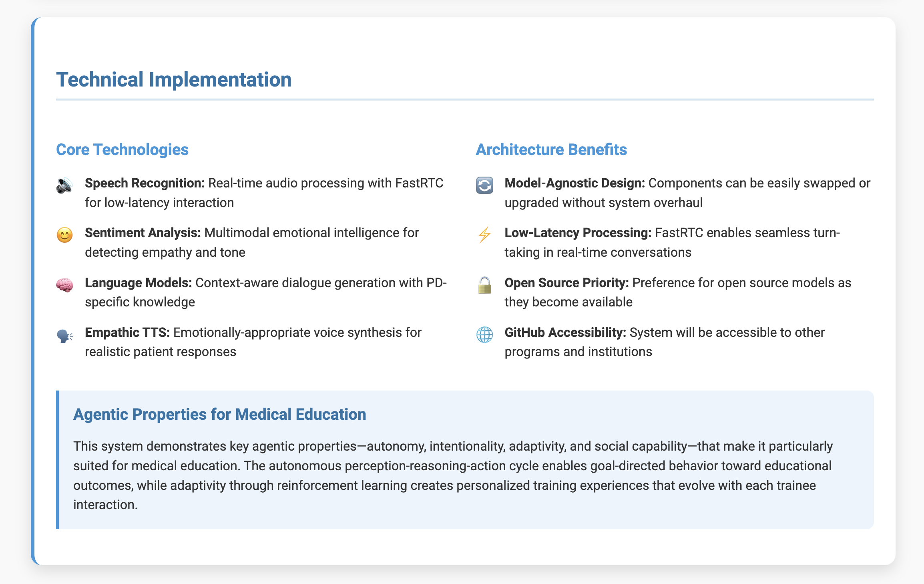Click the Agentic Properties for Medical Education title
This screenshot has height=584, width=924.
219,414
